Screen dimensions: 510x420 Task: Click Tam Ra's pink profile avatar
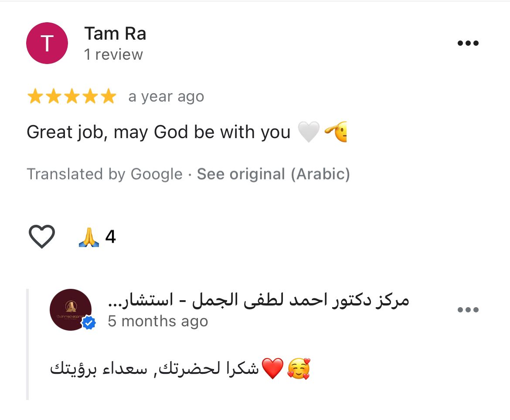tap(47, 43)
